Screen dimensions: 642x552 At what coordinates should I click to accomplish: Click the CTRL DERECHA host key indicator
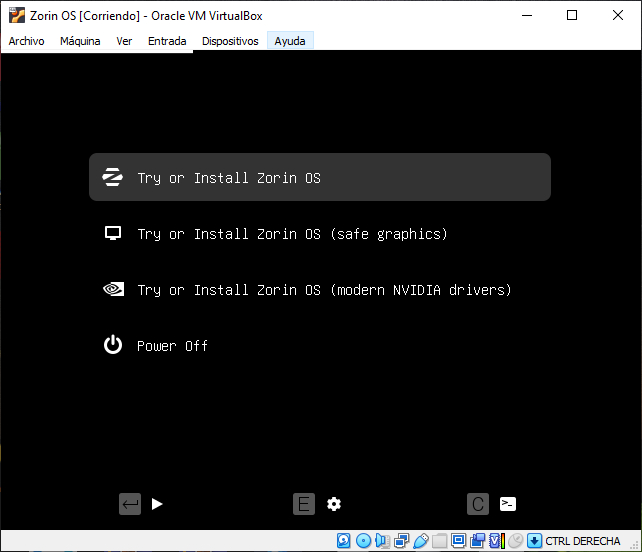tap(582, 541)
